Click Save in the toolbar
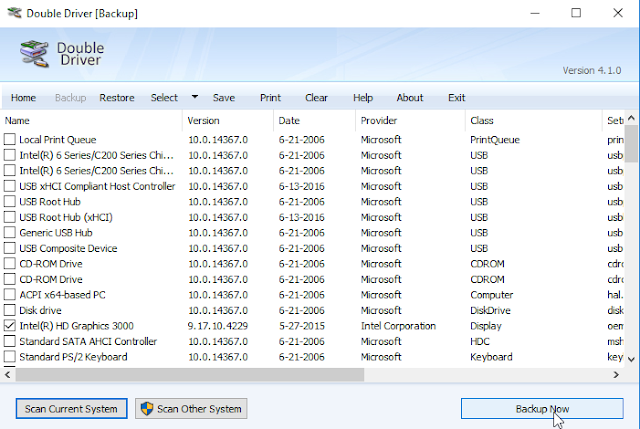The image size is (640, 429). 224,98
